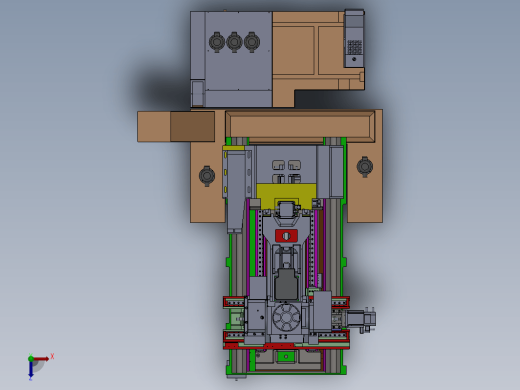Select the red block with a center hole
520x390 pixels.
[286, 236]
